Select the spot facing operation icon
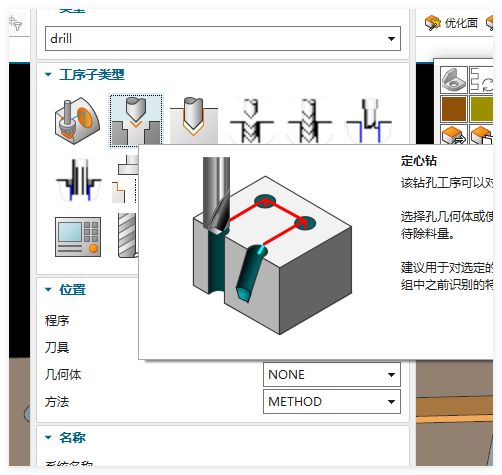The height and width of the screenshot is (475, 502). tap(77, 121)
